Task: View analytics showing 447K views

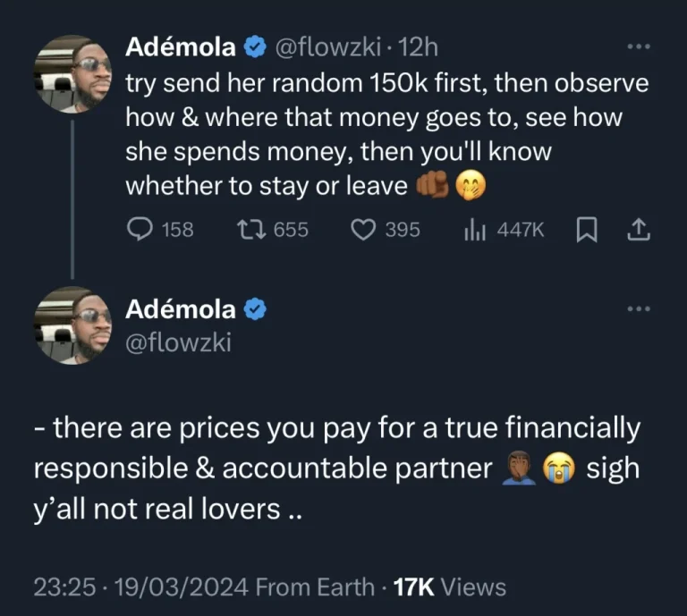Action: click(x=475, y=230)
